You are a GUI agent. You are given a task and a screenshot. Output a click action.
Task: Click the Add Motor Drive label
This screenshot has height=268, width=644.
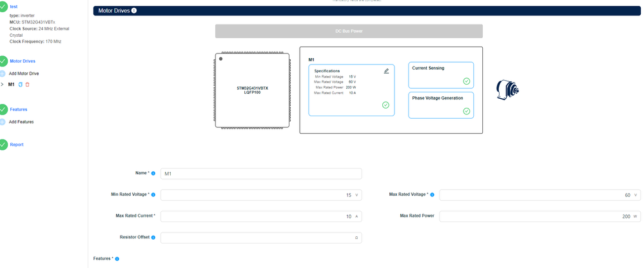click(x=24, y=73)
